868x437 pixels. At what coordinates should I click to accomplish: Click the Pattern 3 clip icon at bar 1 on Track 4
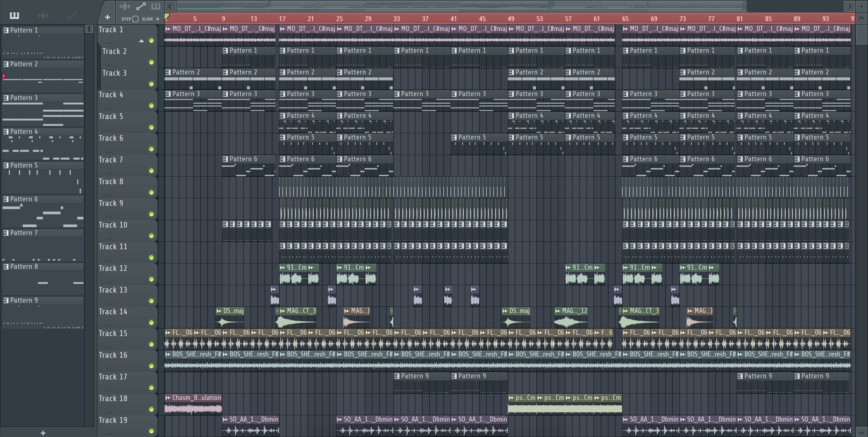click(x=168, y=94)
